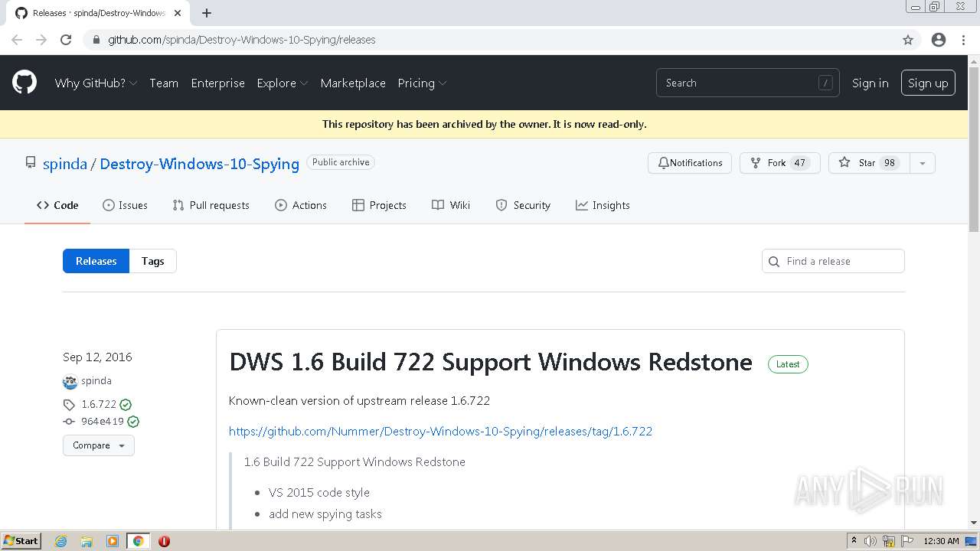Select the Releases toggle button

(96, 261)
